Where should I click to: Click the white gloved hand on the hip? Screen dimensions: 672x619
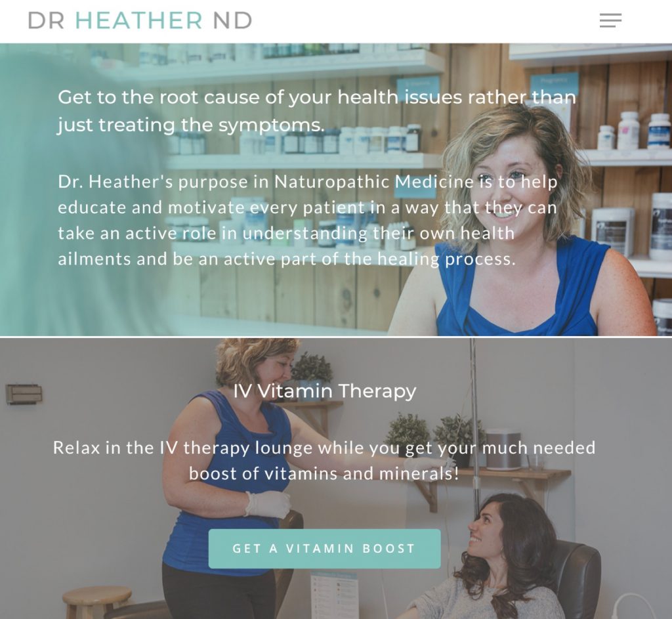(x=268, y=505)
